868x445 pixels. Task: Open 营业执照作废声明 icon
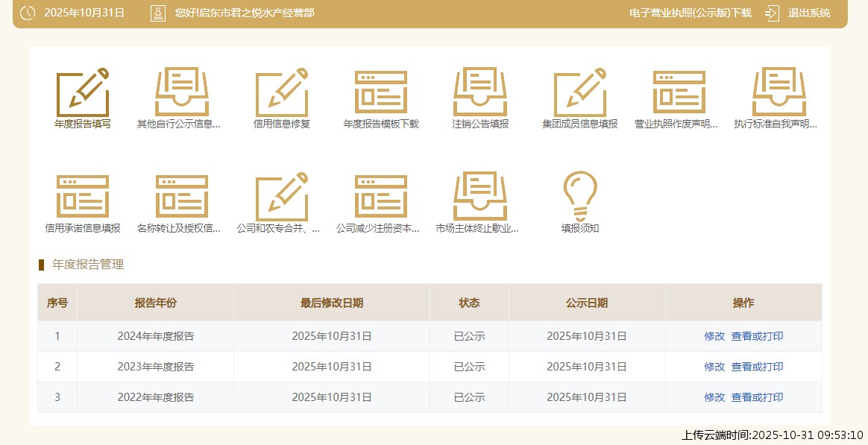click(679, 93)
